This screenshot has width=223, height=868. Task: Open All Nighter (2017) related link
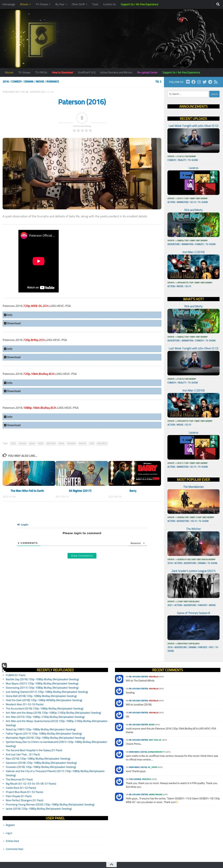[x=80, y=491]
